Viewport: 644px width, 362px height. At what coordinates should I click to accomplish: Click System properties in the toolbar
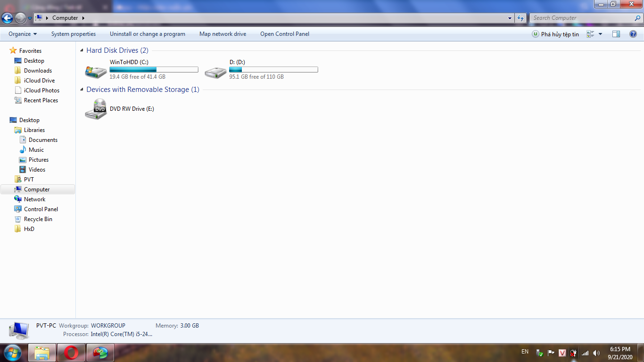point(74,34)
